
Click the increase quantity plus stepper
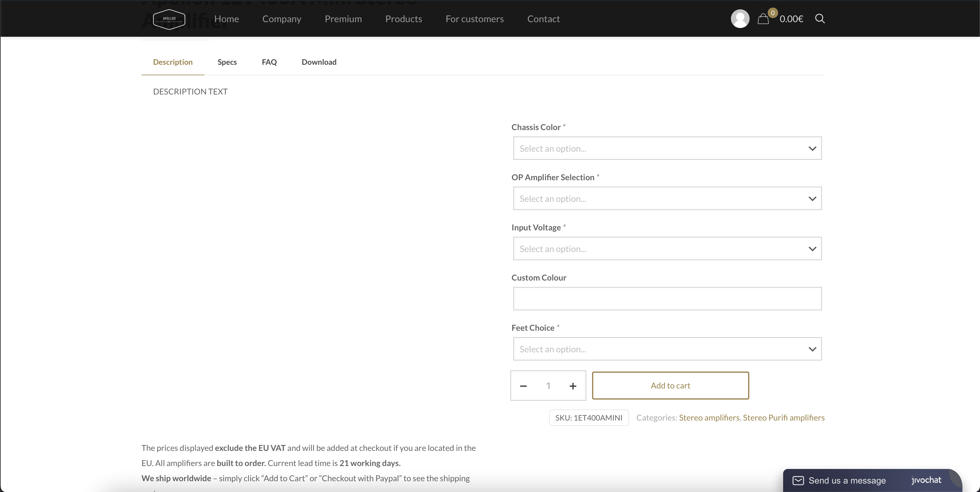572,385
